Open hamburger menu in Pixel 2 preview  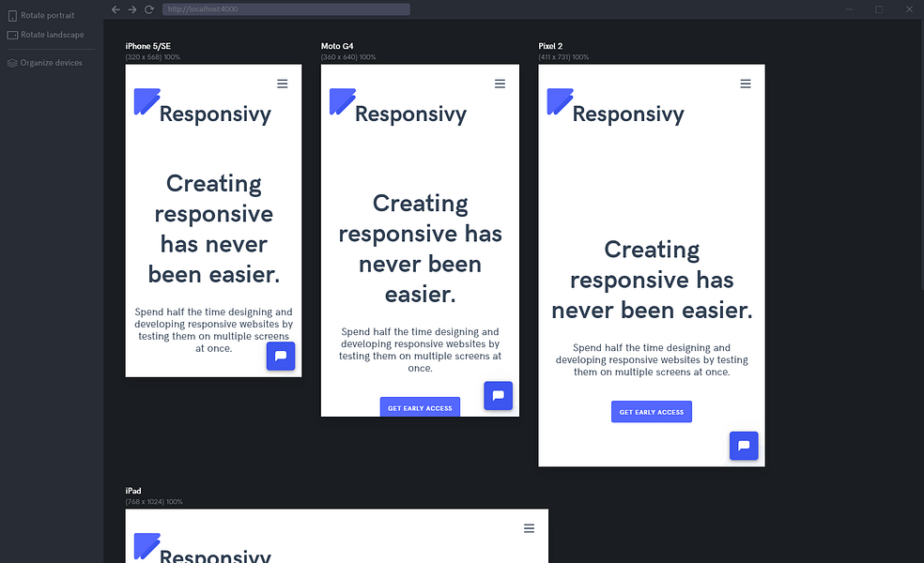point(746,84)
